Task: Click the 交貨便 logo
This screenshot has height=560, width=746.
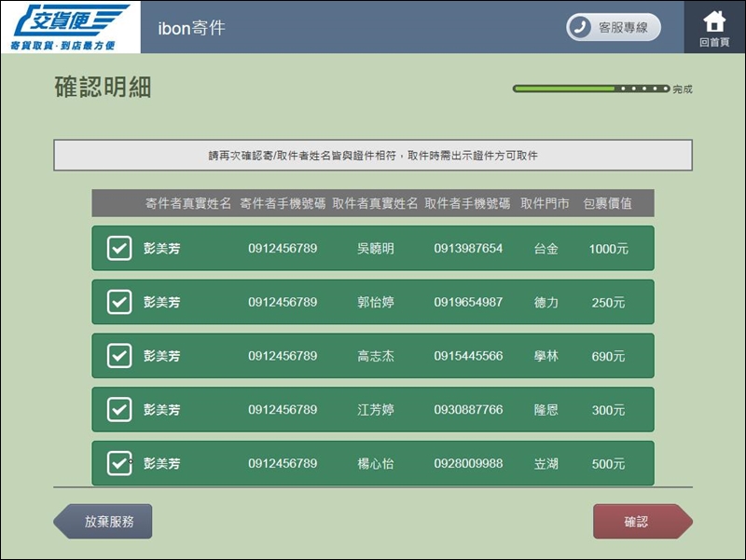Action: [70, 26]
